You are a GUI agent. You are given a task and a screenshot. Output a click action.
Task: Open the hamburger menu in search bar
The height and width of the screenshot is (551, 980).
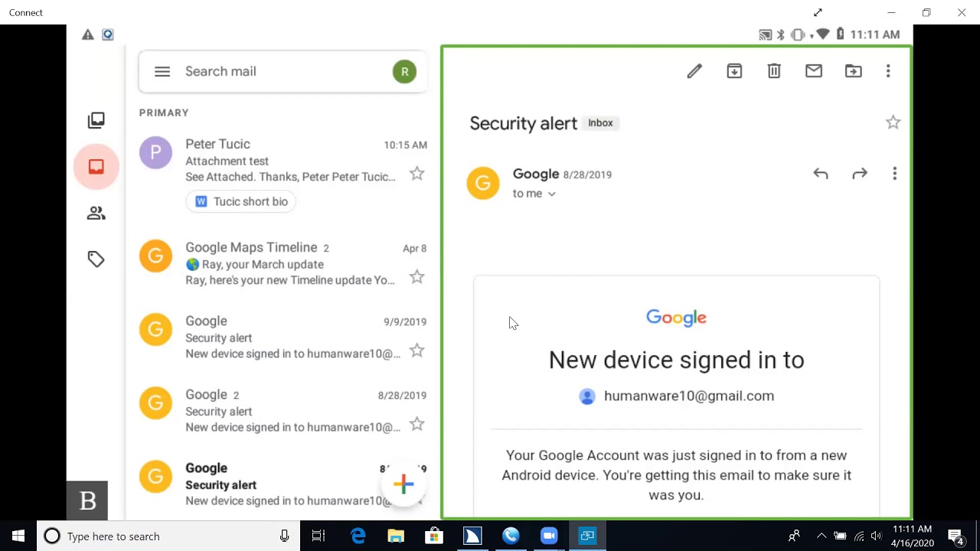[x=162, y=71]
